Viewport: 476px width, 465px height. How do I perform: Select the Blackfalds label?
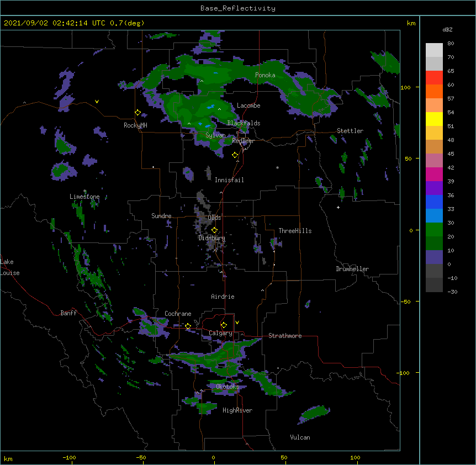[244, 123]
